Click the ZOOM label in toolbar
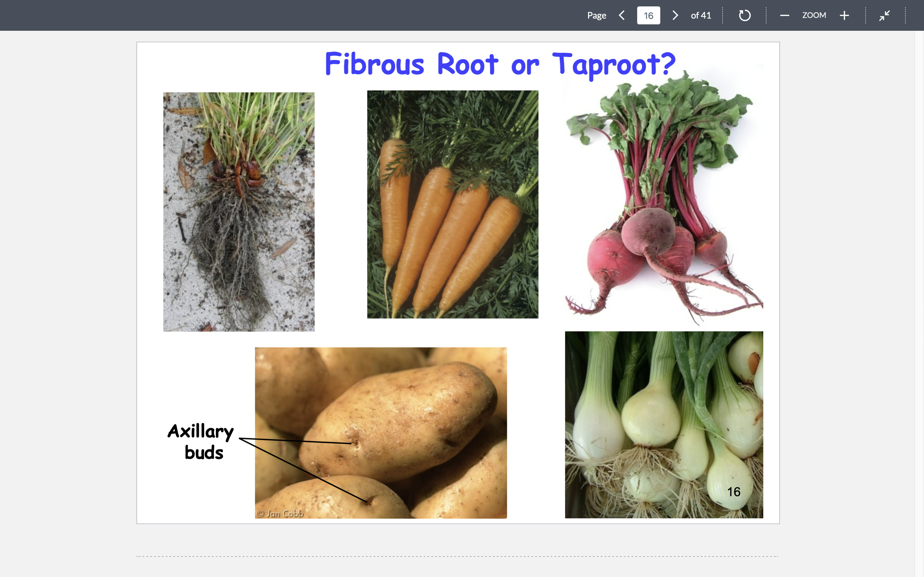 [814, 15]
